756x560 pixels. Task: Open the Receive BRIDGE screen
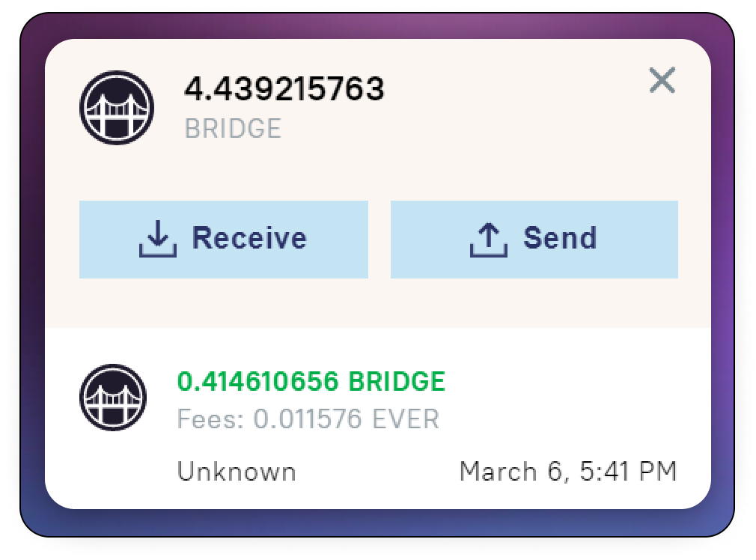click(224, 240)
